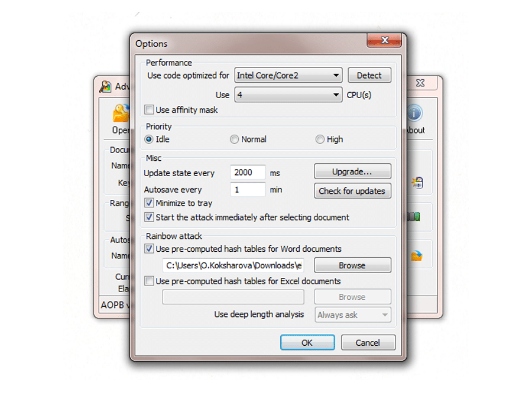The width and height of the screenshot is (532, 399).
Task: Expand the CPU count dropdown
Action: click(288, 95)
